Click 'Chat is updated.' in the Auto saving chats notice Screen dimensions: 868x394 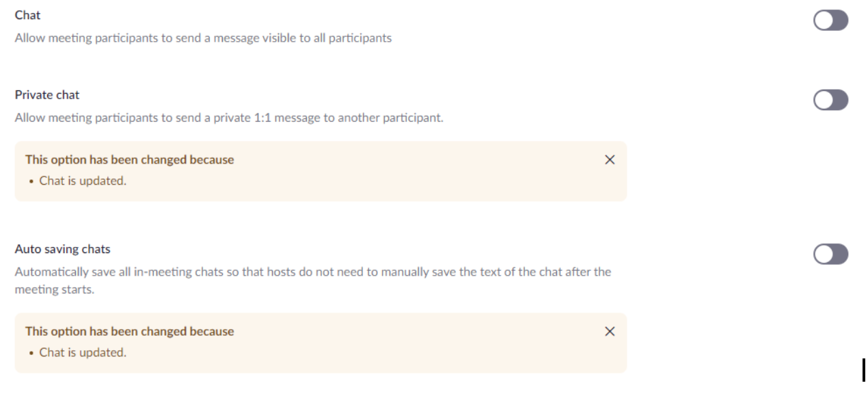tap(83, 353)
